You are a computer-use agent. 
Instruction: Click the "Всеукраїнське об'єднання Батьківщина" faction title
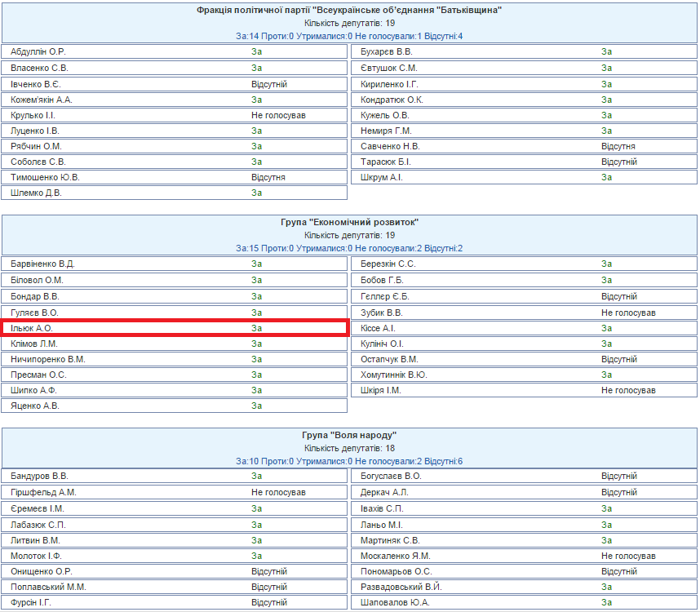(x=349, y=10)
